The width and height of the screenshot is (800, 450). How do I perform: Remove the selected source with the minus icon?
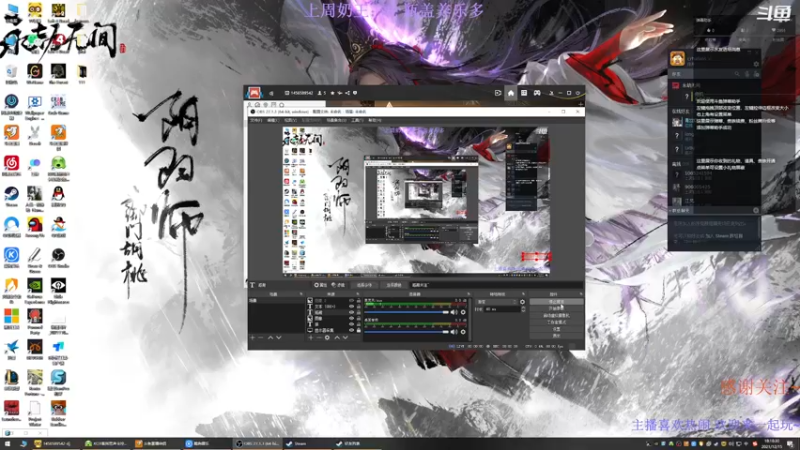[x=319, y=337]
